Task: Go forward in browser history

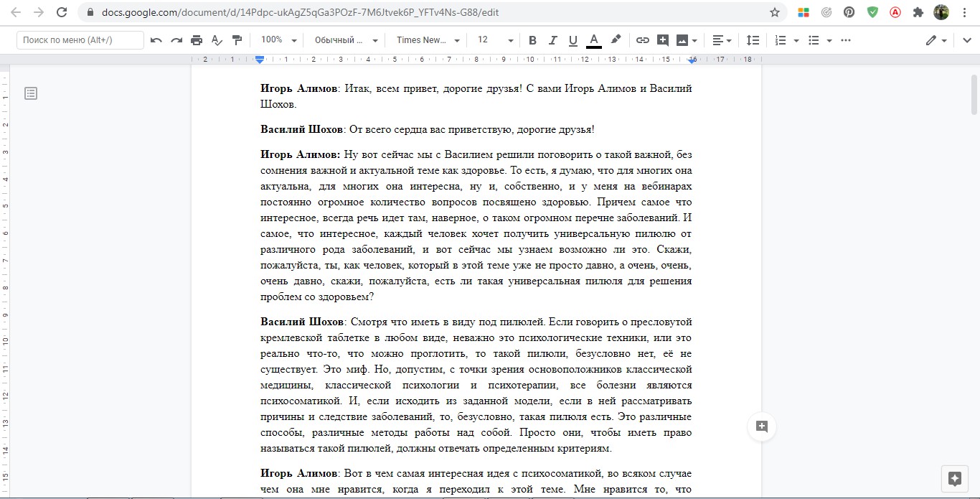Action: coord(39,12)
